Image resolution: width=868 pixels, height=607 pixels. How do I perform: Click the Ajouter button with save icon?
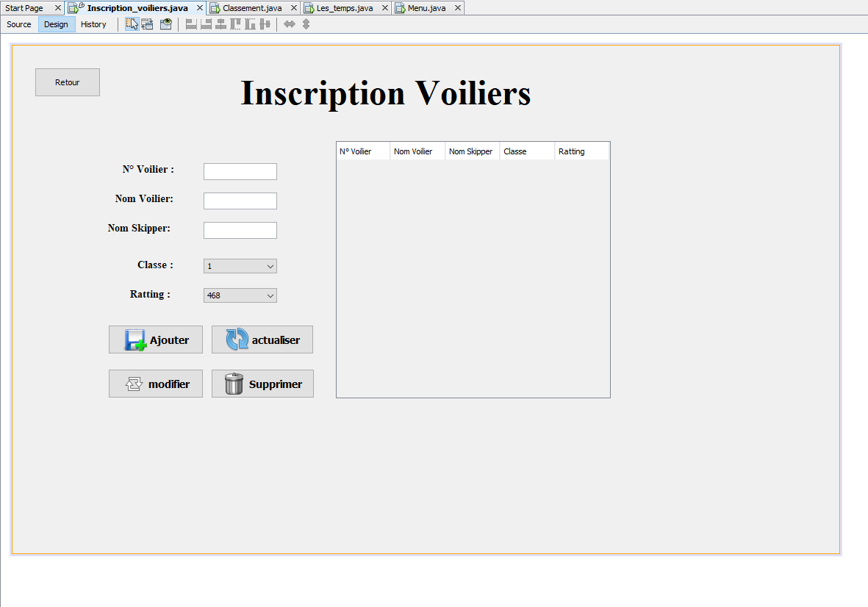click(x=156, y=340)
